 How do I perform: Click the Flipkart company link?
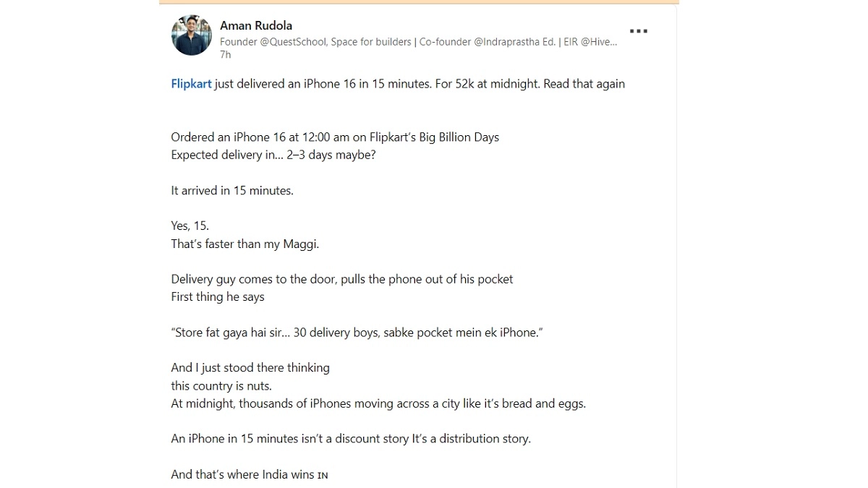coord(191,84)
